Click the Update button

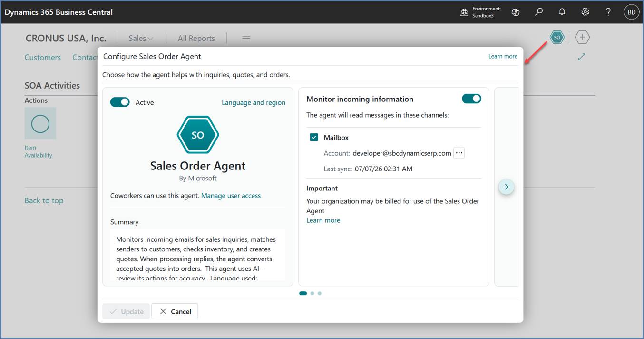coord(126,311)
